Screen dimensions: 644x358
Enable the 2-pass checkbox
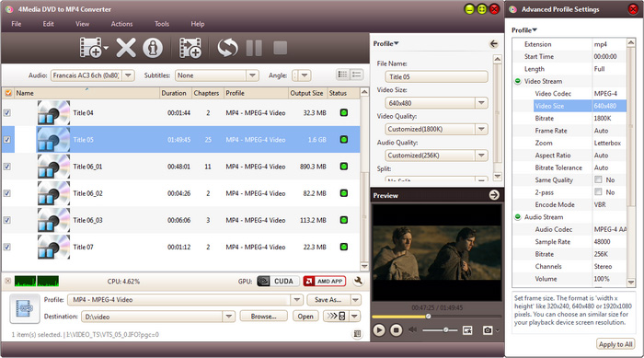coord(598,192)
